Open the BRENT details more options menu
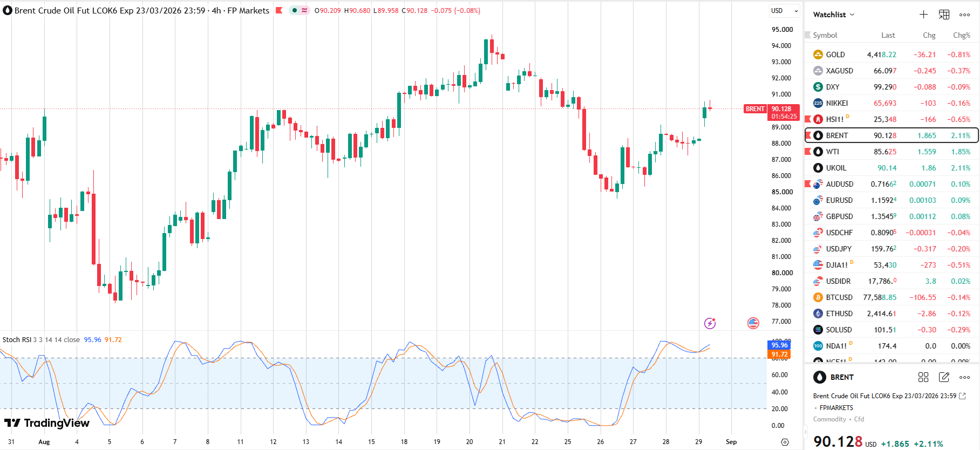This screenshot has width=980, height=450. [965, 377]
